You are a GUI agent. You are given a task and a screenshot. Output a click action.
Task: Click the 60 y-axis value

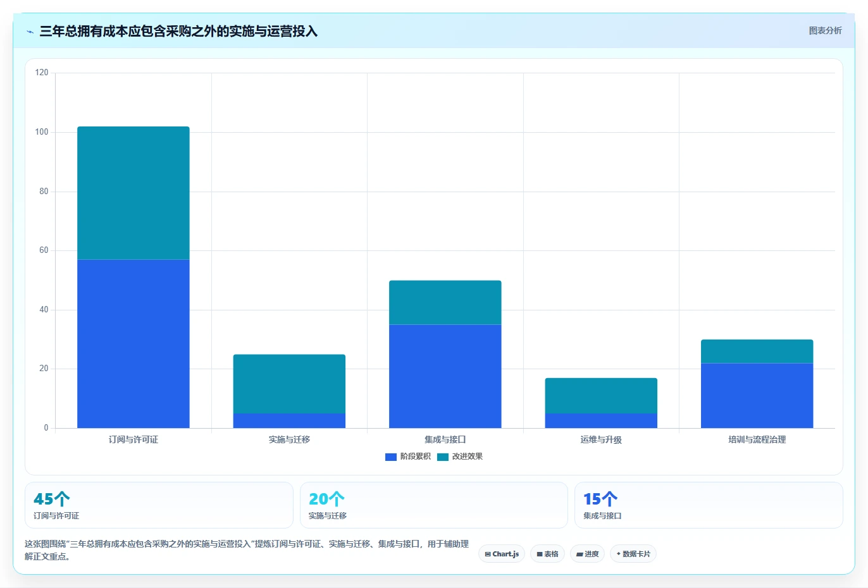44,250
